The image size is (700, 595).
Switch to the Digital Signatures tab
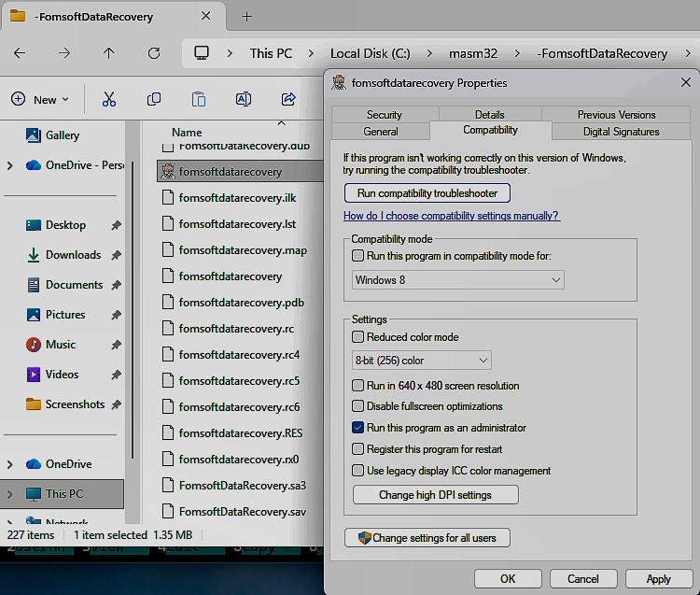click(x=621, y=132)
